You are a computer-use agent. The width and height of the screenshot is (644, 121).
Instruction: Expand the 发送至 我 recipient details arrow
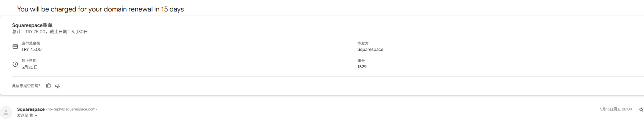[36, 115]
